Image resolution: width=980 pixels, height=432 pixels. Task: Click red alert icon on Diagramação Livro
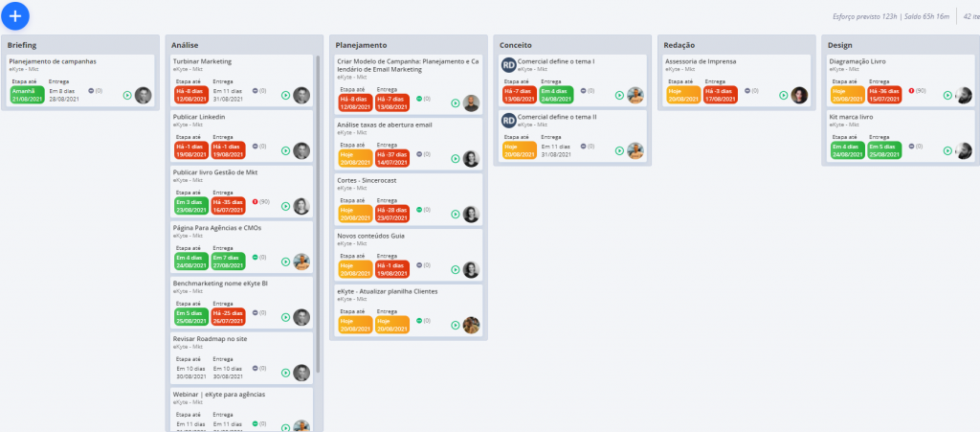point(911,91)
